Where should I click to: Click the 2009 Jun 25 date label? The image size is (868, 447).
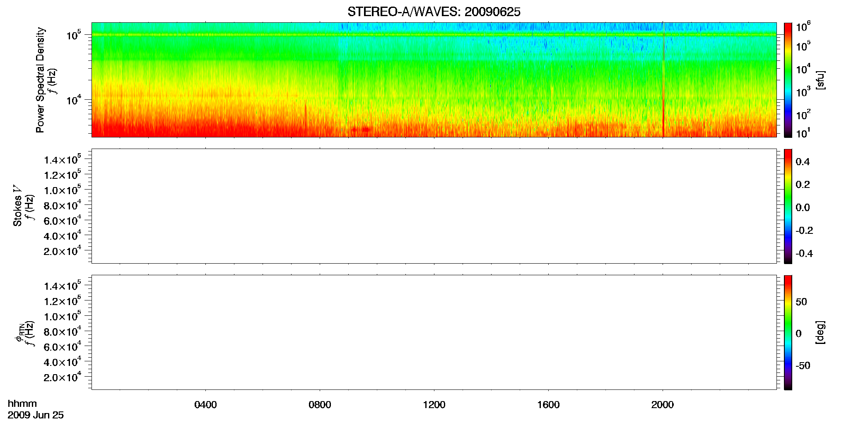[36, 415]
